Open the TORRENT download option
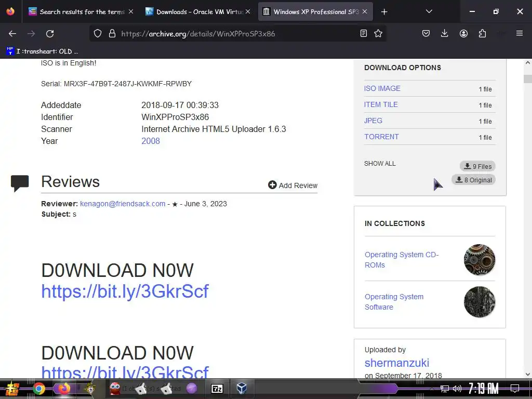This screenshot has height=399, width=532. (381, 137)
